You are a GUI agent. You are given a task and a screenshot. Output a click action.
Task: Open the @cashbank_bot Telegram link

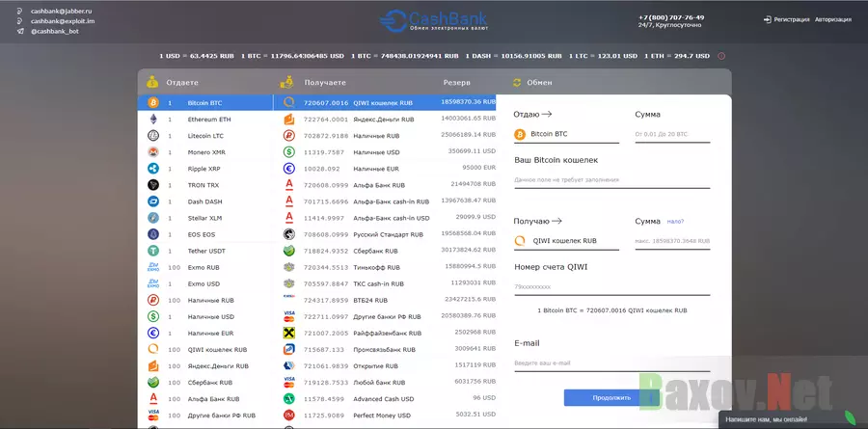coord(55,32)
